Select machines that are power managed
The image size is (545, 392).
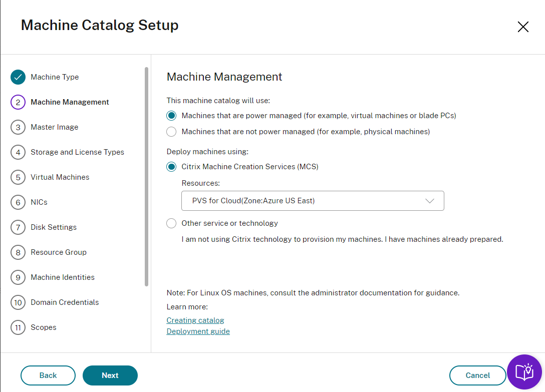coord(171,116)
